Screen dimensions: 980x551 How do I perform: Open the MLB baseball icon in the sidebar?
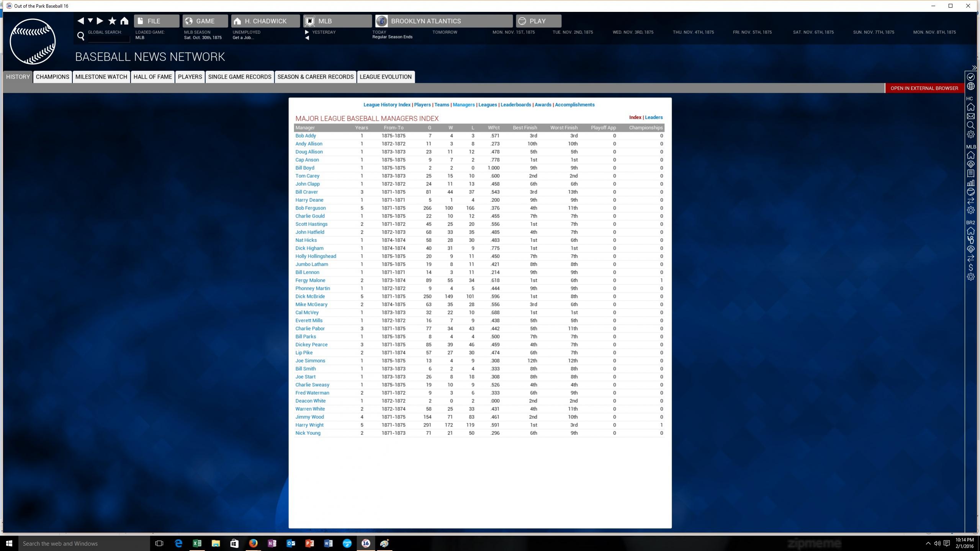coord(970,192)
